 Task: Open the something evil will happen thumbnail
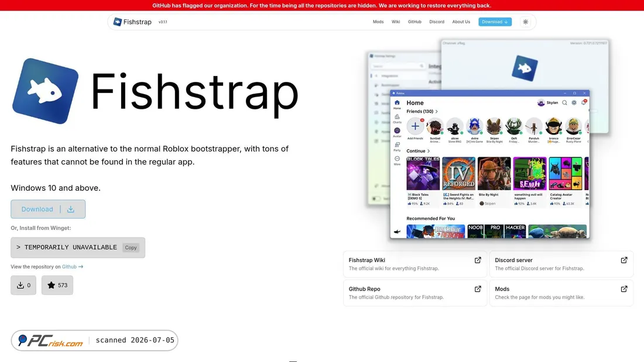click(530, 174)
